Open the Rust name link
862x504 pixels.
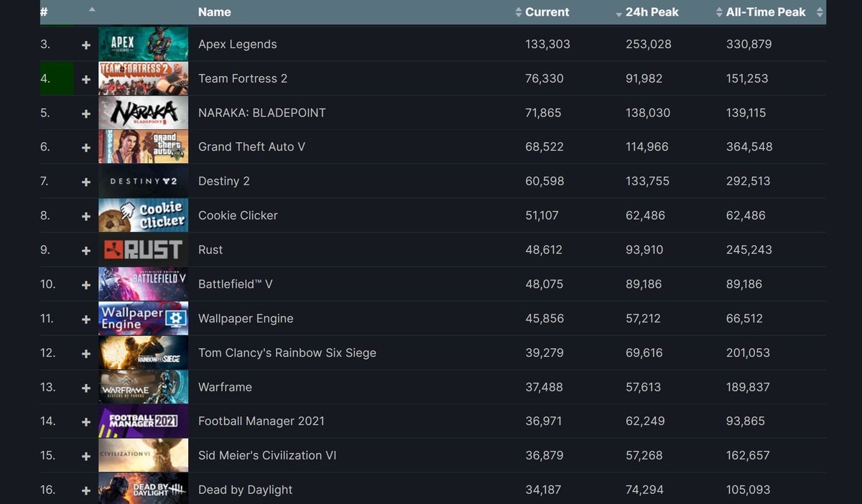click(210, 250)
